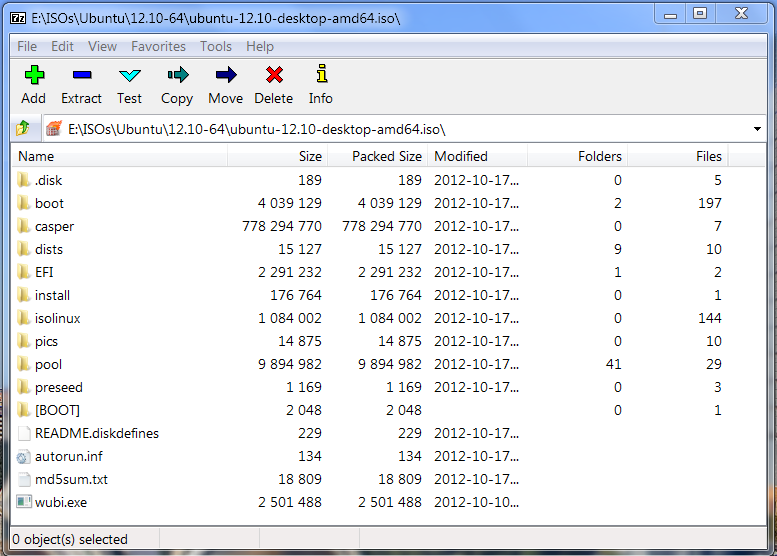777x556 pixels.
Task: Sort by the Files column header
Action: click(x=678, y=156)
